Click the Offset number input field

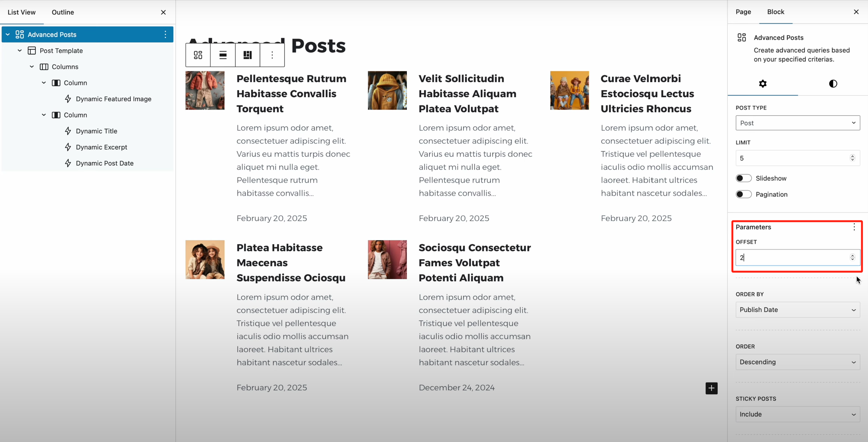click(x=791, y=258)
